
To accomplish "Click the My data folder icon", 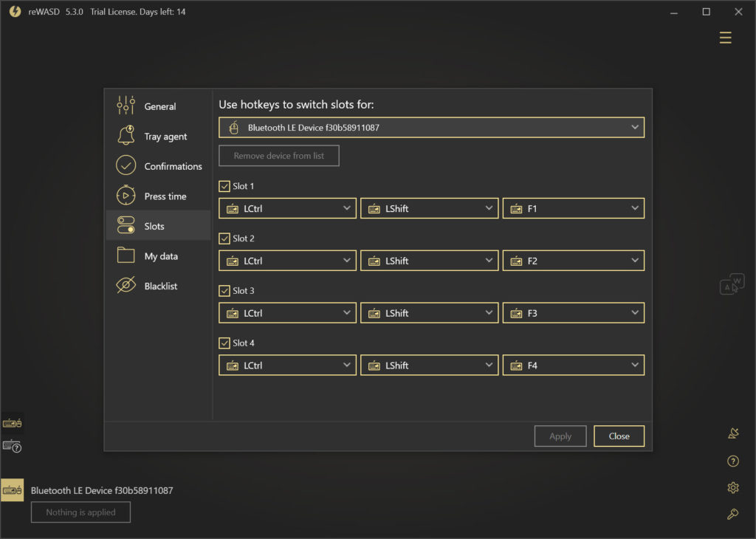I will 126,255.
